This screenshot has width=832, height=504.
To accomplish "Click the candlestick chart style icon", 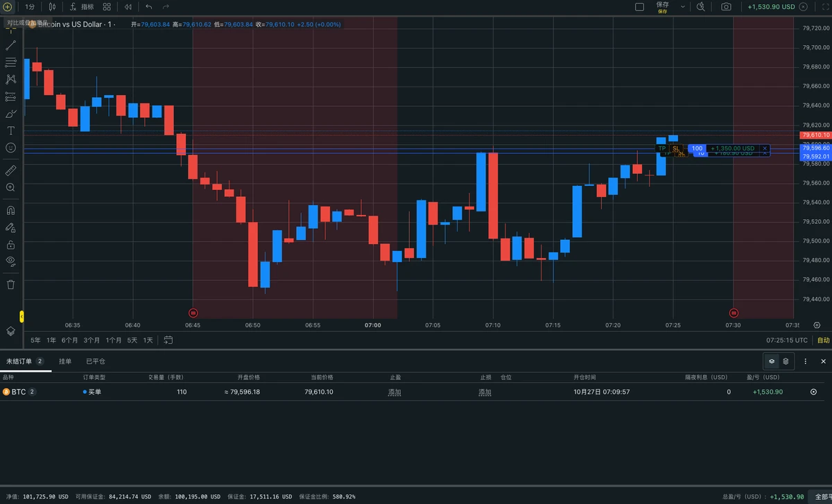I will (52, 6).
